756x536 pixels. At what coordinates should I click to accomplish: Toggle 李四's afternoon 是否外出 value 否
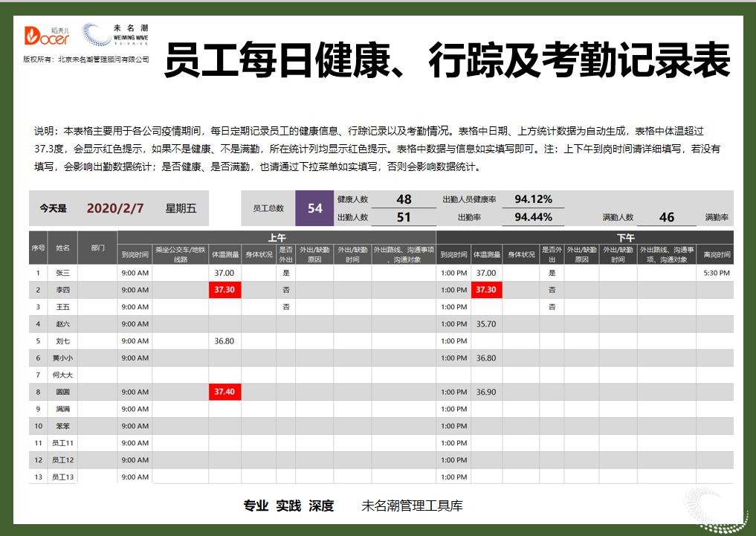tap(552, 290)
